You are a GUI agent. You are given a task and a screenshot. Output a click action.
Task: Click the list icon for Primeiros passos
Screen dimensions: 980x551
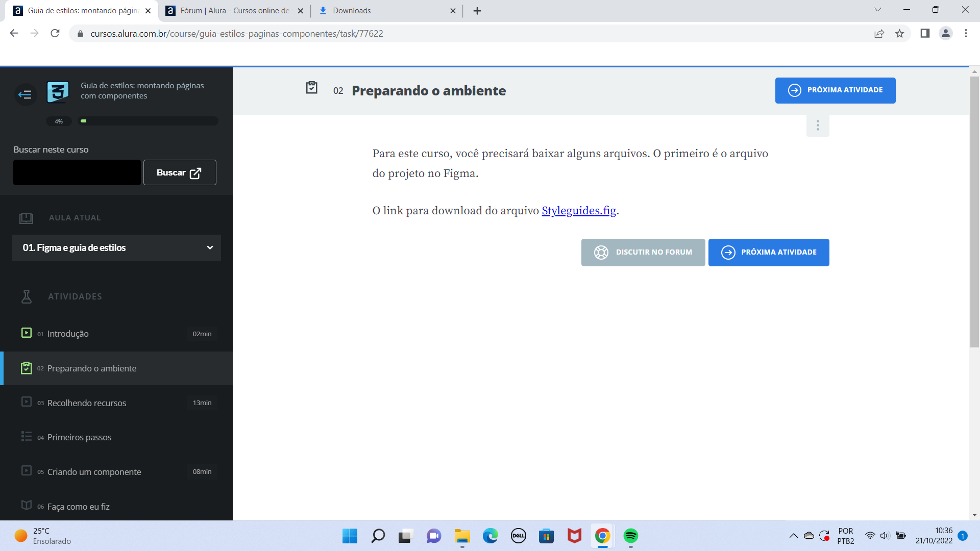(x=27, y=436)
